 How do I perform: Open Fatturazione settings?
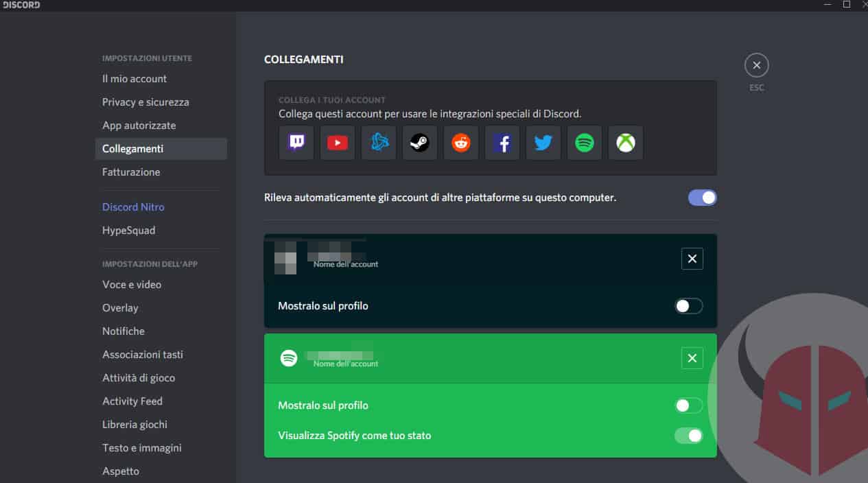coord(161,172)
